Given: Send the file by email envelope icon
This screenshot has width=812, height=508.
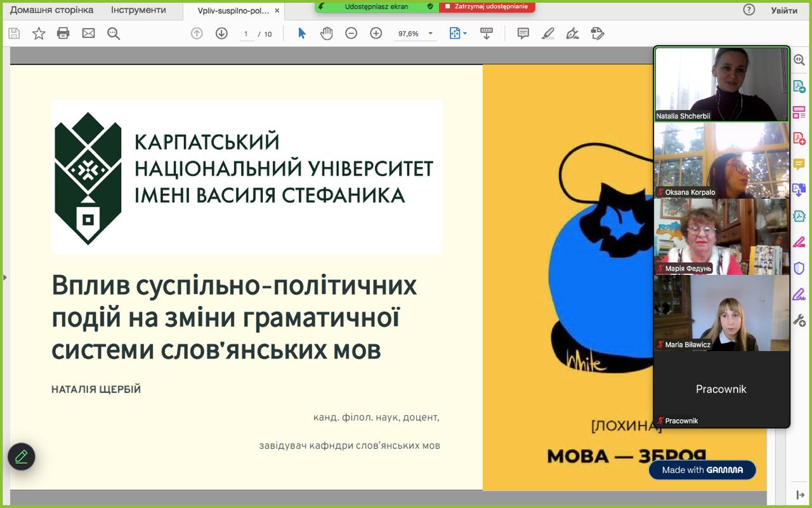Looking at the screenshot, I should pos(88,34).
